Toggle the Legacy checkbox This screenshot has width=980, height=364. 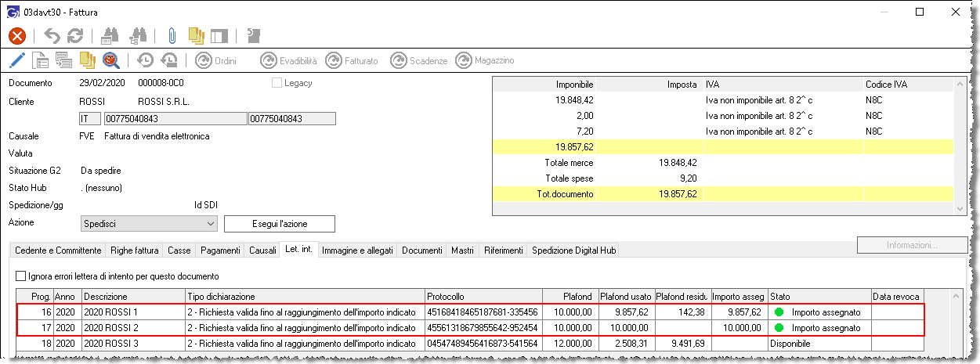coord(277,83)
